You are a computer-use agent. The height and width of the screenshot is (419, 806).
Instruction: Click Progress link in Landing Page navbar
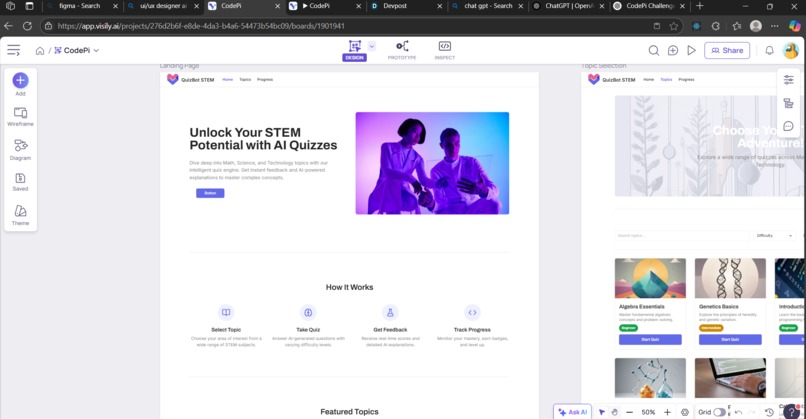point(265,80)
